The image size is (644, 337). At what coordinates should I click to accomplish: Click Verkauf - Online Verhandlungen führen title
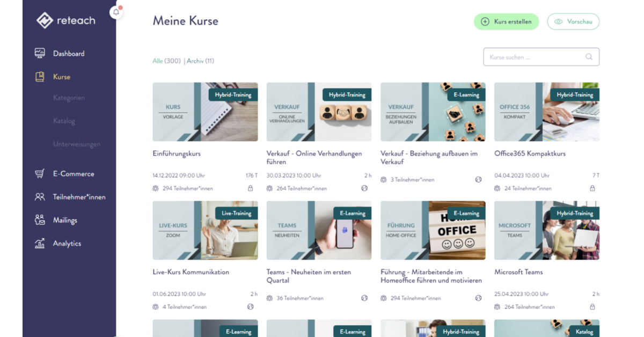click(314, 157)
